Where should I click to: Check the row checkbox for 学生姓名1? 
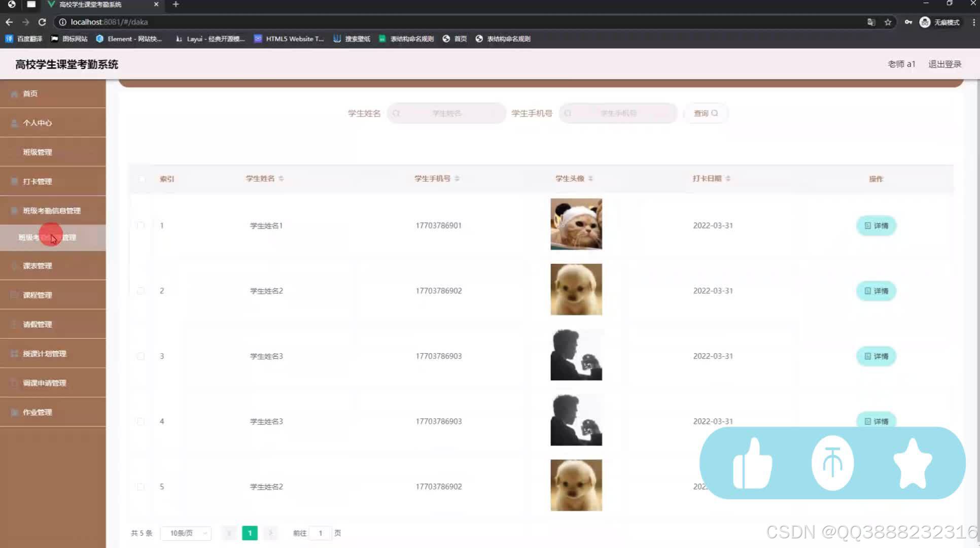[x=141, y=225]
